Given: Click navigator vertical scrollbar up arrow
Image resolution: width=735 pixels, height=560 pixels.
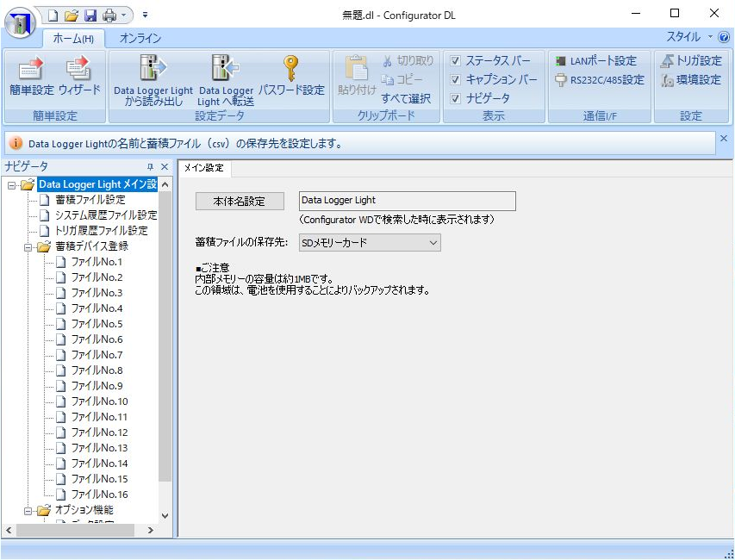Looking at the screenshot, I should (165, 184).
